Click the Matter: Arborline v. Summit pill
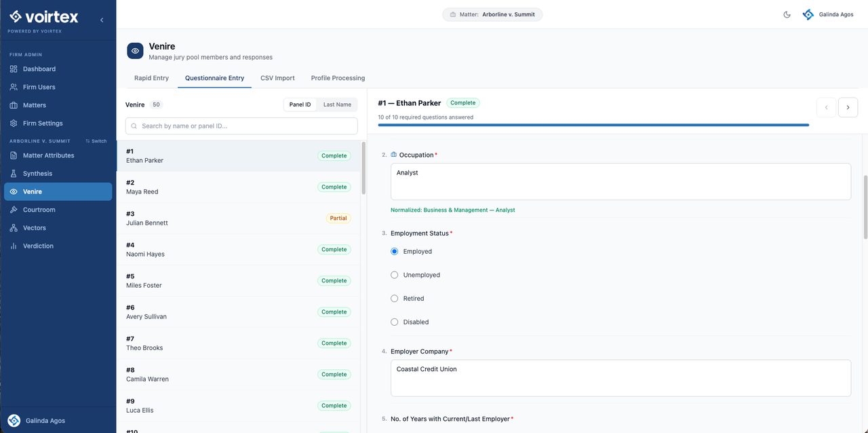 click(x=492, y=14)
